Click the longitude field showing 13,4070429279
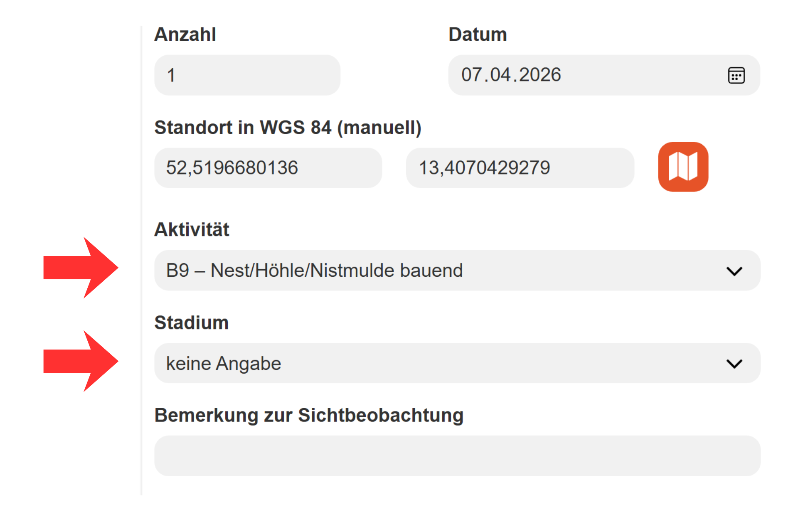 point(520,168)
